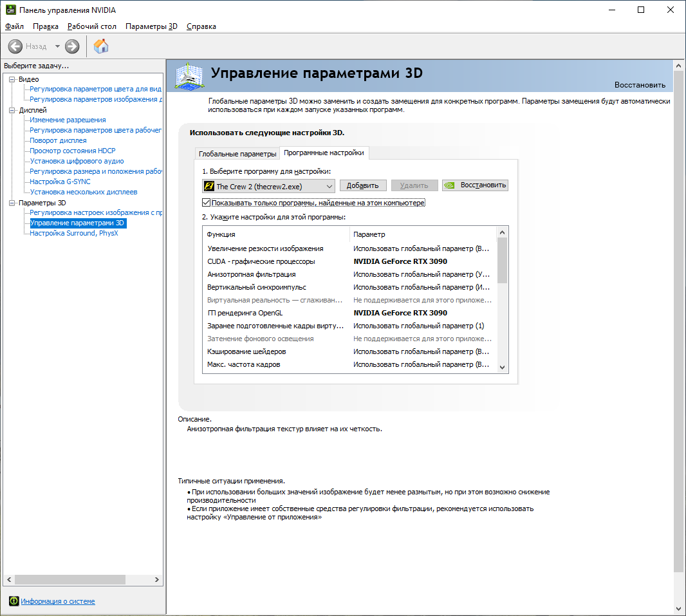Screen dimensions: 686x616
Task: Click NVIDIA GeForce RTX 3090 value for CUDA
Action: 400,261
